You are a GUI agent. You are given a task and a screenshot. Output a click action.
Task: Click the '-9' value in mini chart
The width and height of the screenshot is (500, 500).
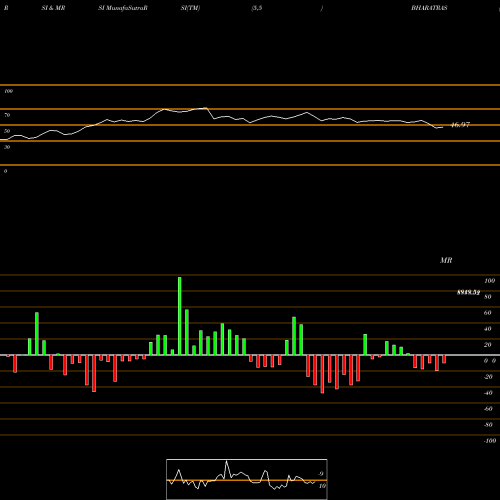pyautogui.click(x=320, y=474)
